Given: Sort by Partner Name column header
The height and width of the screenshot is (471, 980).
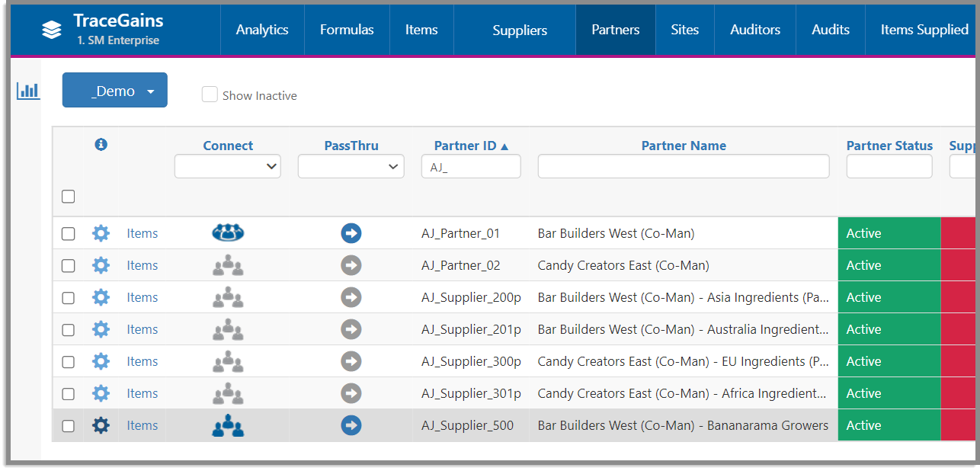Looking at the screenshot, I should tap(684, 146).
